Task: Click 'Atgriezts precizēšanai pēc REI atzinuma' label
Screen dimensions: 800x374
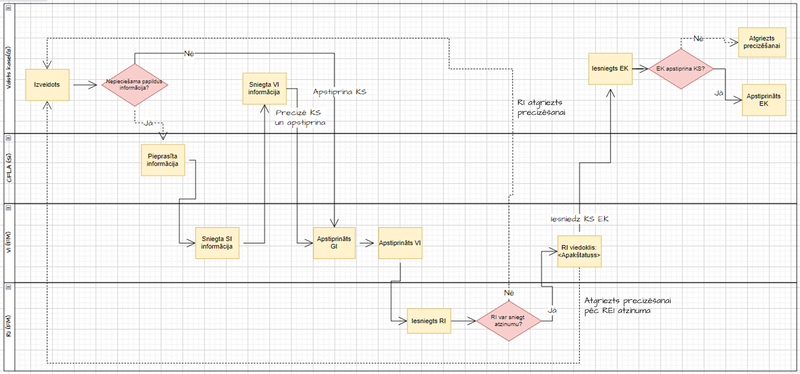Action: coord(628,305)
